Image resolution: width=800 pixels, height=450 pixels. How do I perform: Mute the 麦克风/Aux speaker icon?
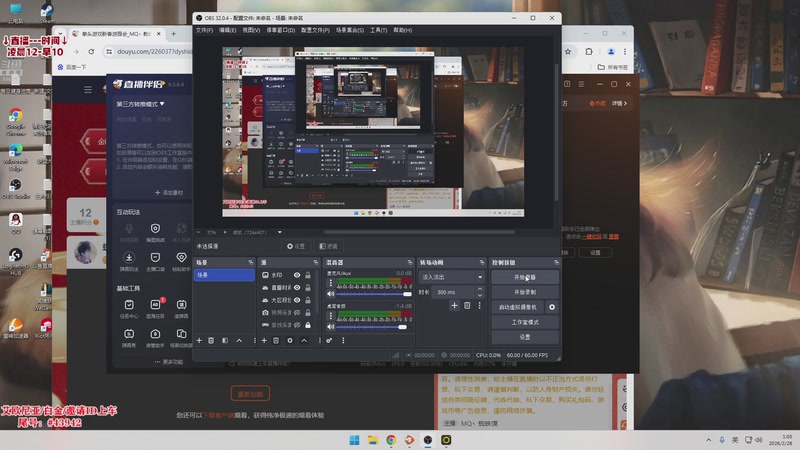click(x=331, y=294)
